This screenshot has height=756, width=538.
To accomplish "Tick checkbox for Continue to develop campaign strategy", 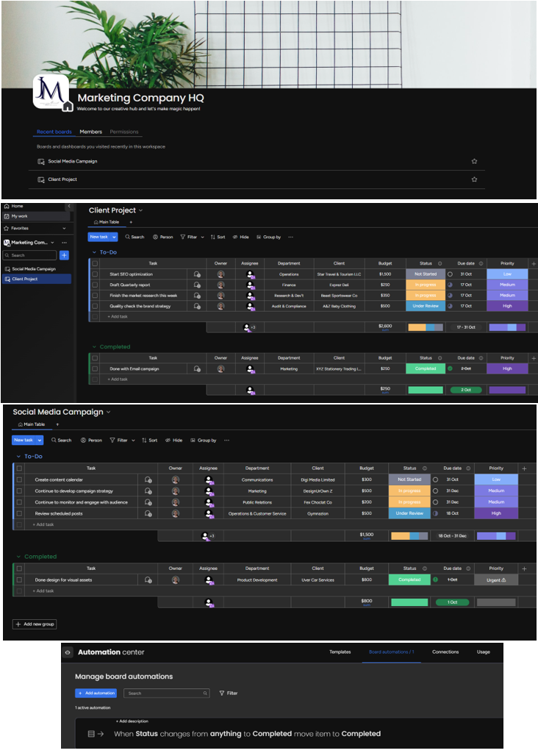I will [x=19, y=491].
